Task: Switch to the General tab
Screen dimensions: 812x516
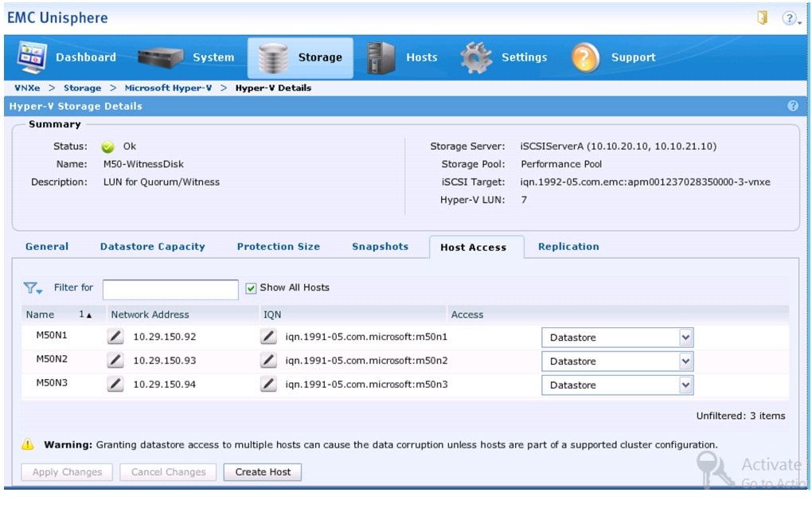Action: click(47, 247)
